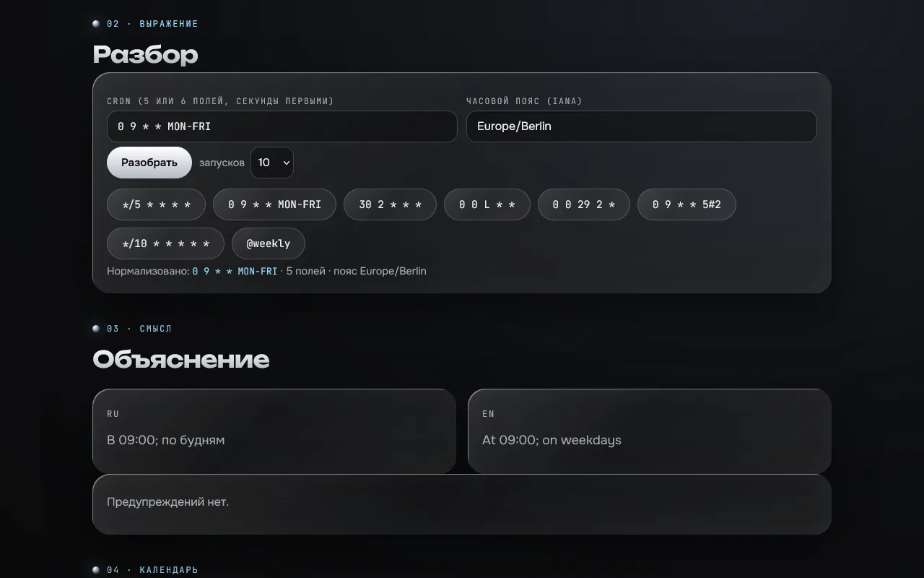The height and width of the screenshot is (578, 924).
Task: Apply the 0 0 L * * preset
Action: pos(487,204)
